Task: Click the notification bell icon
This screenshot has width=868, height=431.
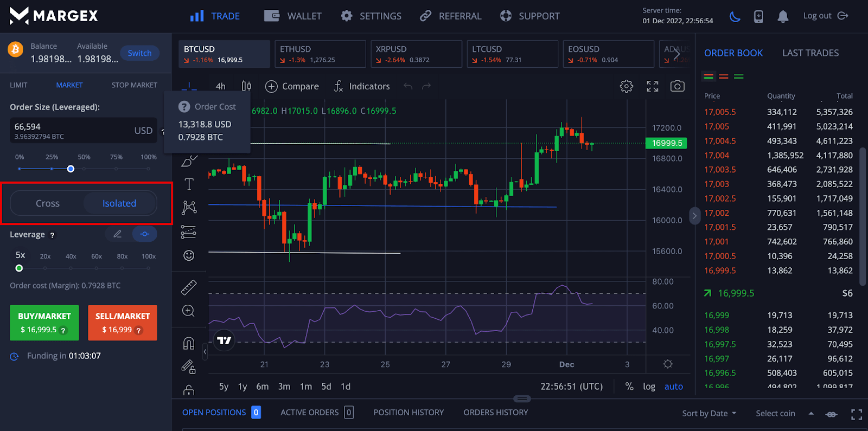Action: (x=782, y=16)
